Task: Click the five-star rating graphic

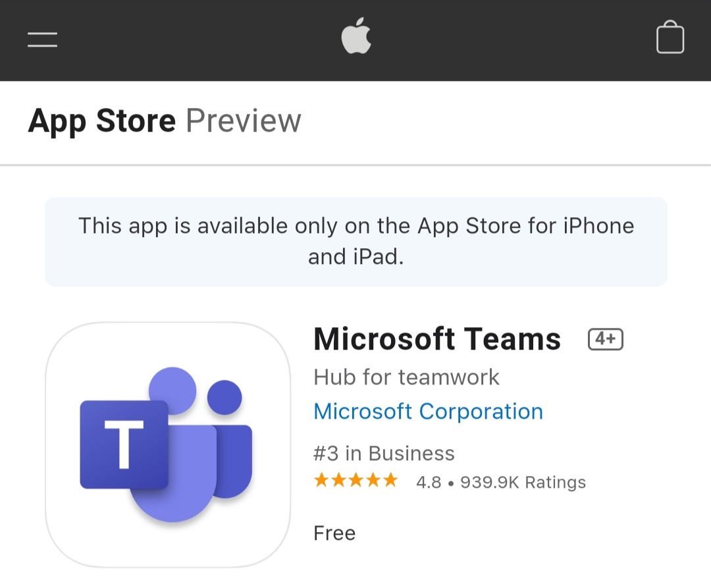Action: pyautogui.click(x=355, y=480)
